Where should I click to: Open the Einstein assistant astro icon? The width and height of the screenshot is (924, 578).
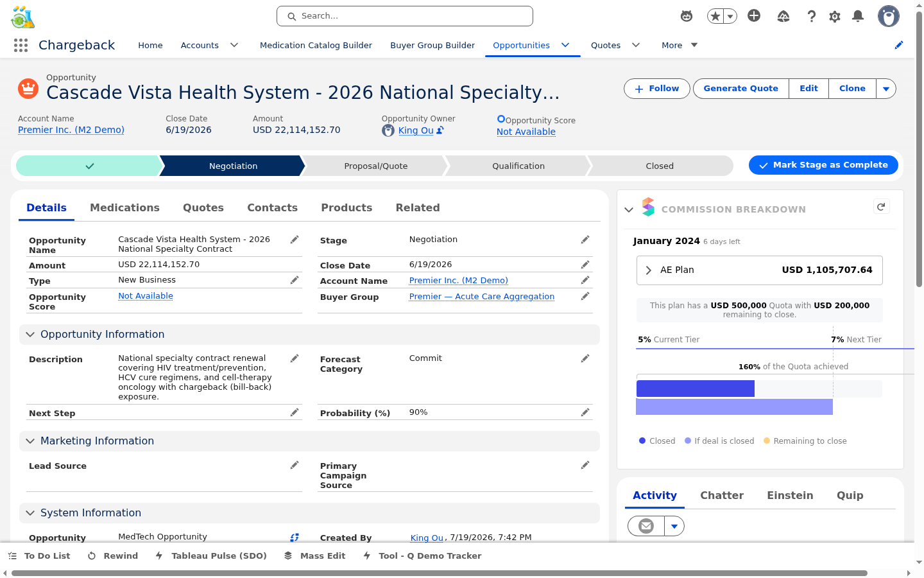pos(687,16)
